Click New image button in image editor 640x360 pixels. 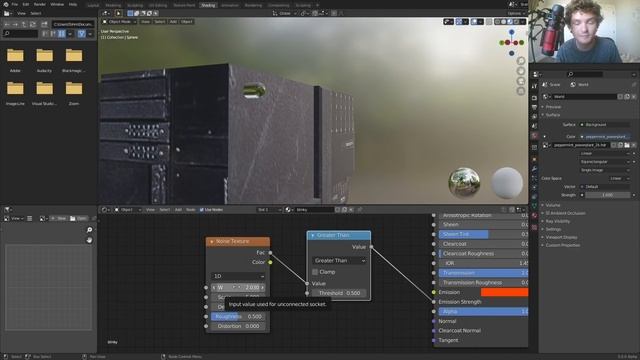click(59, 219)
